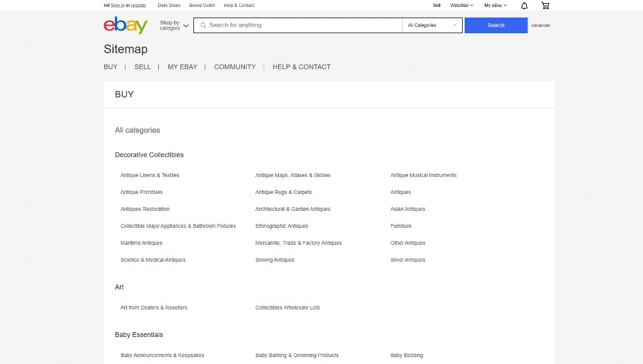The image size is (643, 364).
Task: Open the Art category heading
Action: click(119, 287)
